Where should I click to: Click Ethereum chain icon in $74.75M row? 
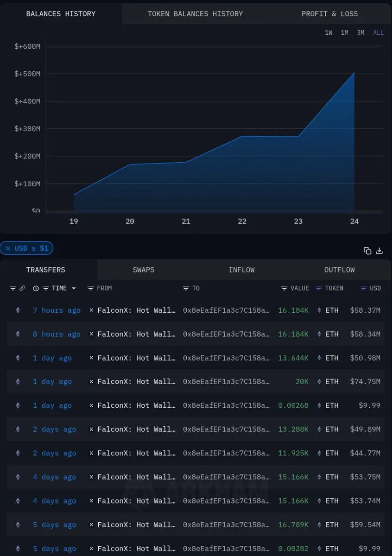click(x=18, y=382)
